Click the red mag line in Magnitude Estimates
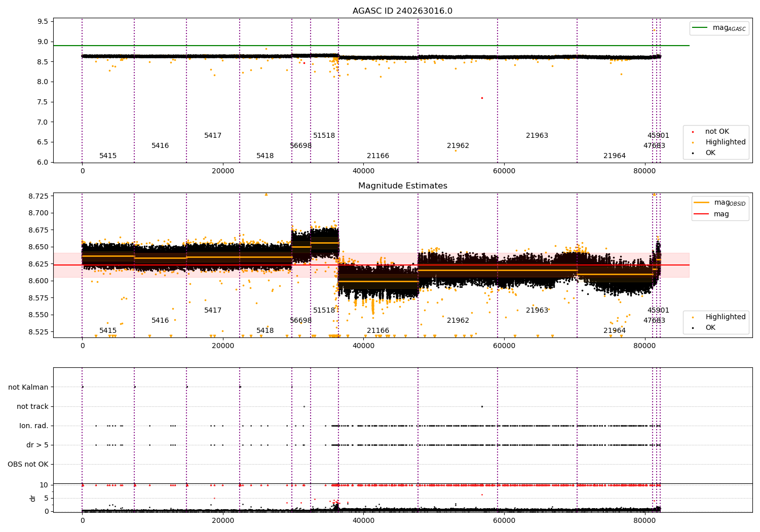This screenshot has width=760, height=532. tap(371, 265)
